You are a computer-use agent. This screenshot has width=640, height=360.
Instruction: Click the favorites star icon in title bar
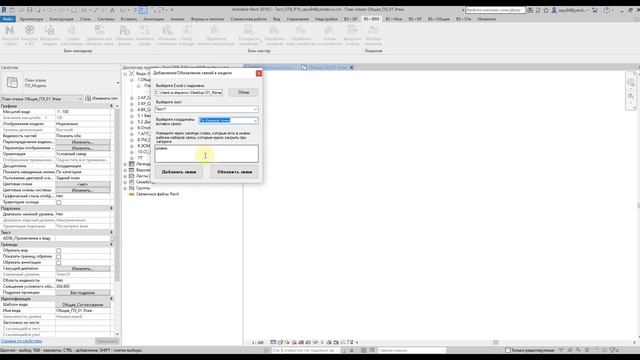tap(546, 10)
